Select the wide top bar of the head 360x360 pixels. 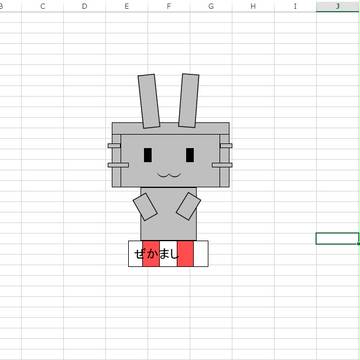(x=171, y=128)
